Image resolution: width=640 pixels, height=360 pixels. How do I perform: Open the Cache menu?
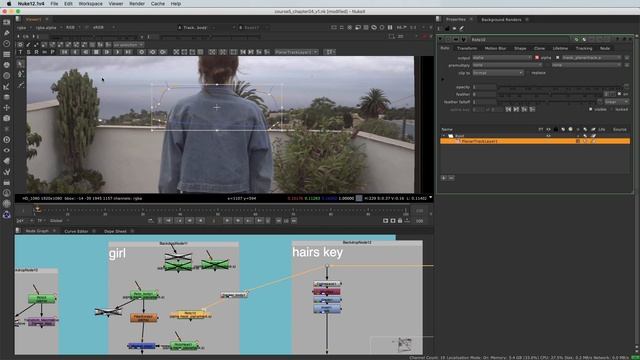[x=158, y=4]
